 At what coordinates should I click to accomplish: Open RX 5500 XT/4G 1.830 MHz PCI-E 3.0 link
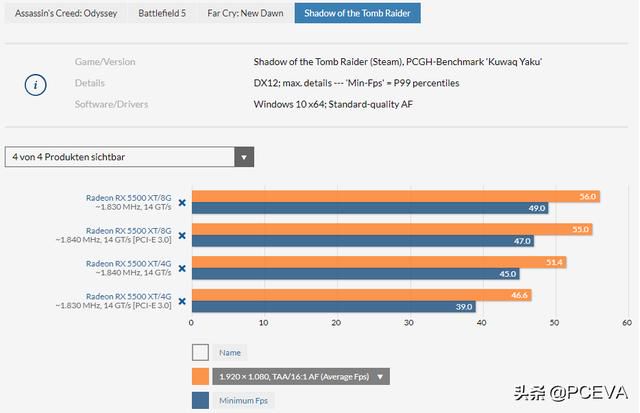click(129, 296)
